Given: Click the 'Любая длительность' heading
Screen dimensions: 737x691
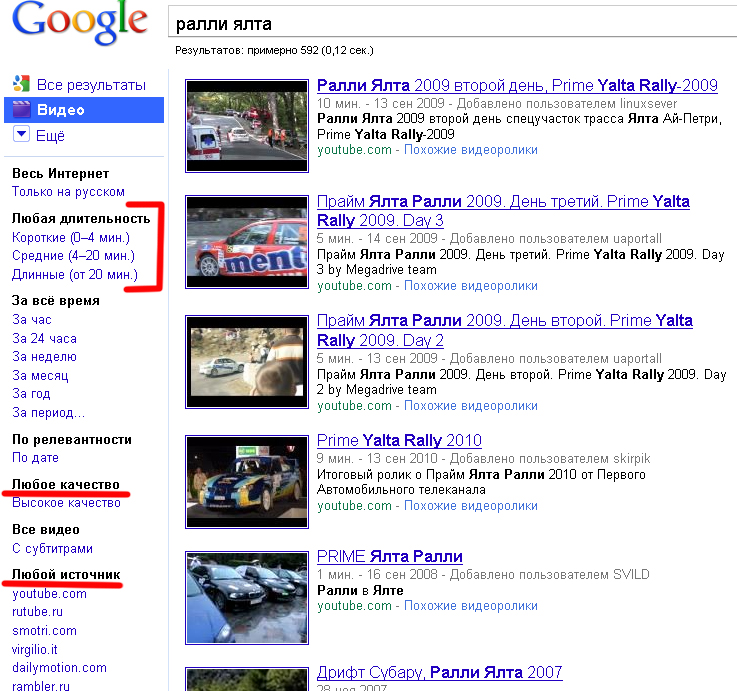Looking at the screenshot, I should (x=81, y=219).
